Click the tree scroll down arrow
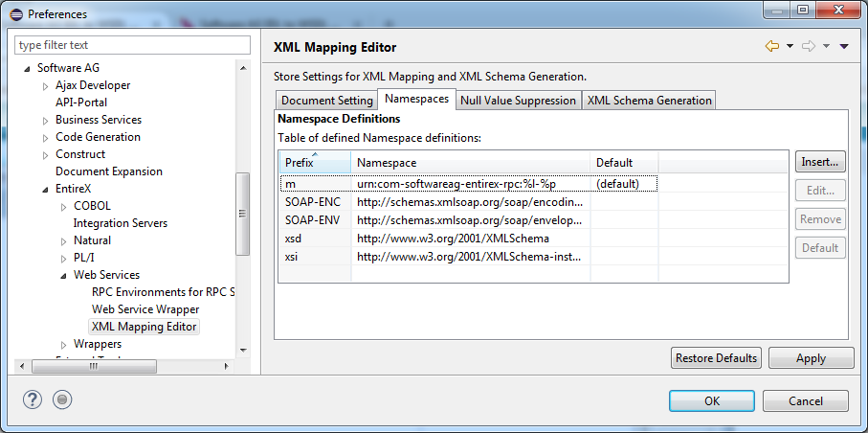 [242, 351]
